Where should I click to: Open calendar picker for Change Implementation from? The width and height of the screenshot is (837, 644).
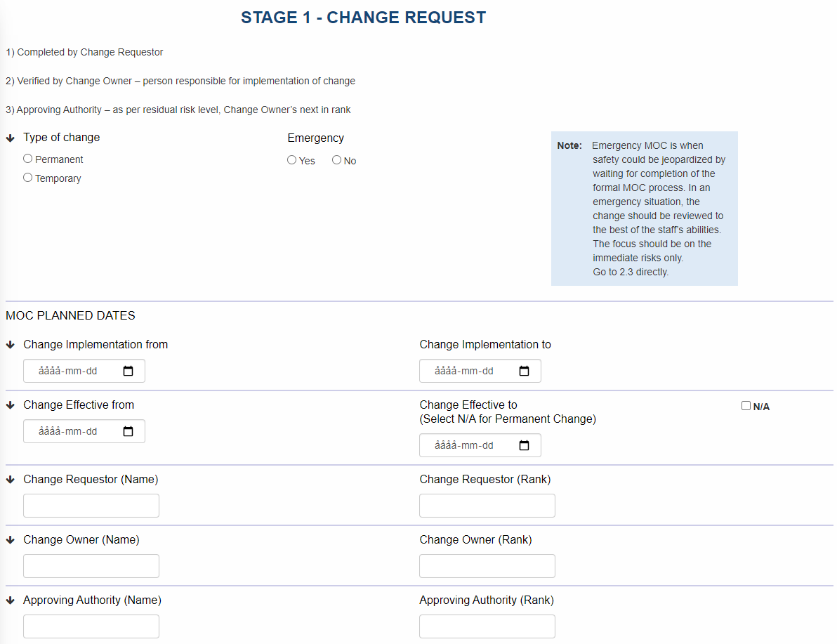point(128,372)
